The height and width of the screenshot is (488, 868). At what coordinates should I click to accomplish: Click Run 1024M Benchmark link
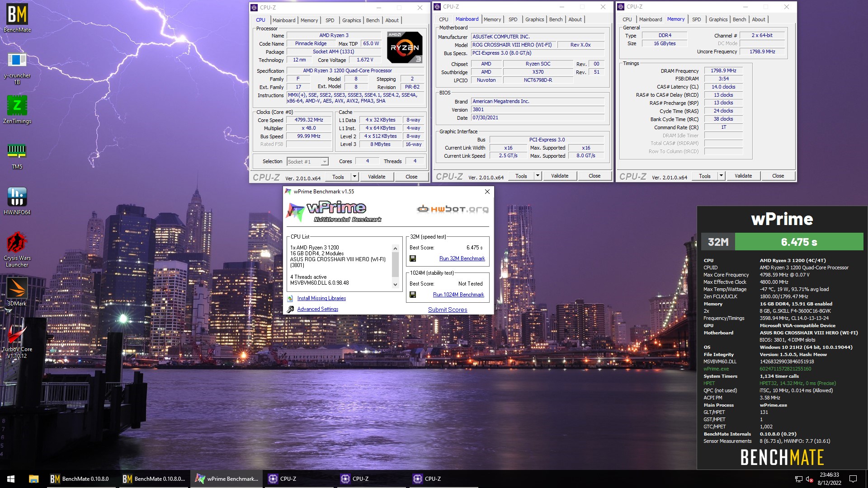pos(458,295)
